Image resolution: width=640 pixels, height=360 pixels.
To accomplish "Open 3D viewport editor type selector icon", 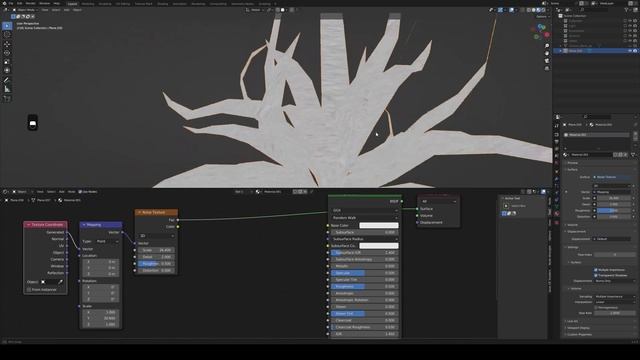I will tap(5, 10).
